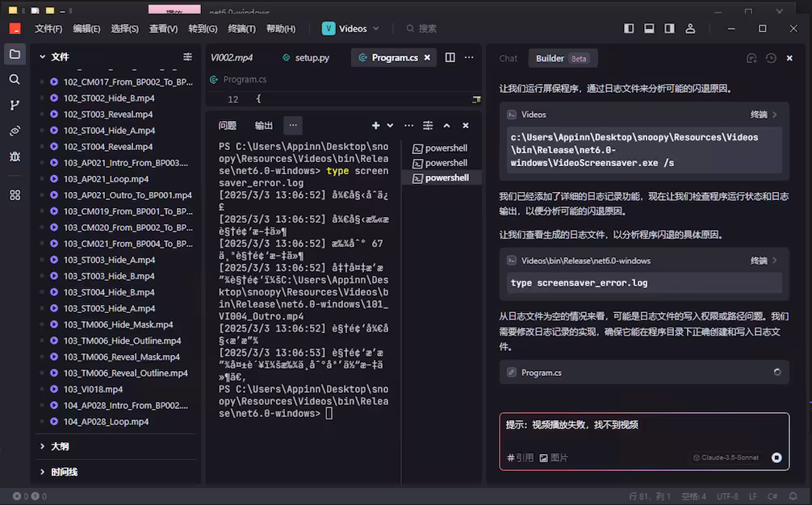
Task: Click the 图片 image attach button
Action: pyautogui.click(x=554, y=458)
